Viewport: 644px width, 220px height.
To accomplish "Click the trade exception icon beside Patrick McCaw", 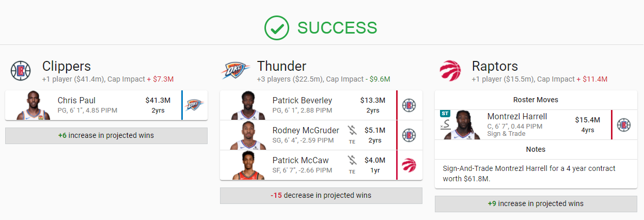I will click(x=352, y=165).
